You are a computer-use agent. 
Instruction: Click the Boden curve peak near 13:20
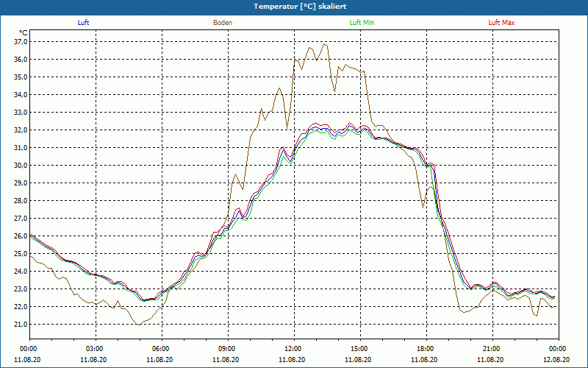point(324,44)
